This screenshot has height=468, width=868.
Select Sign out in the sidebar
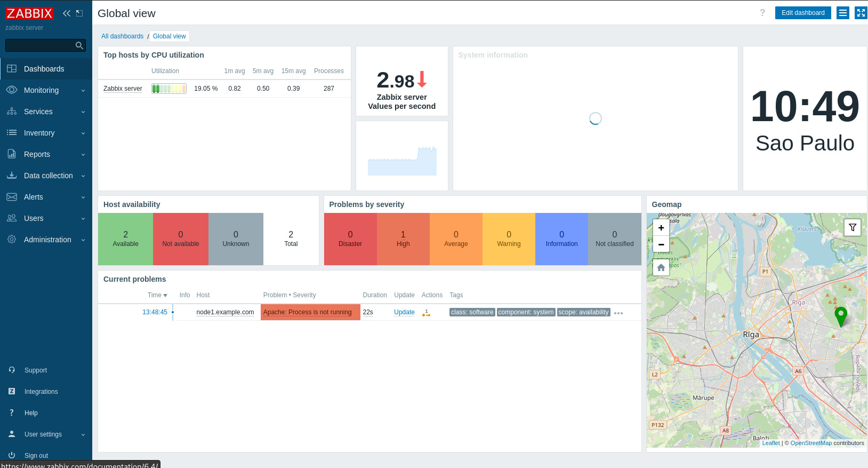[x=46, y=455]
